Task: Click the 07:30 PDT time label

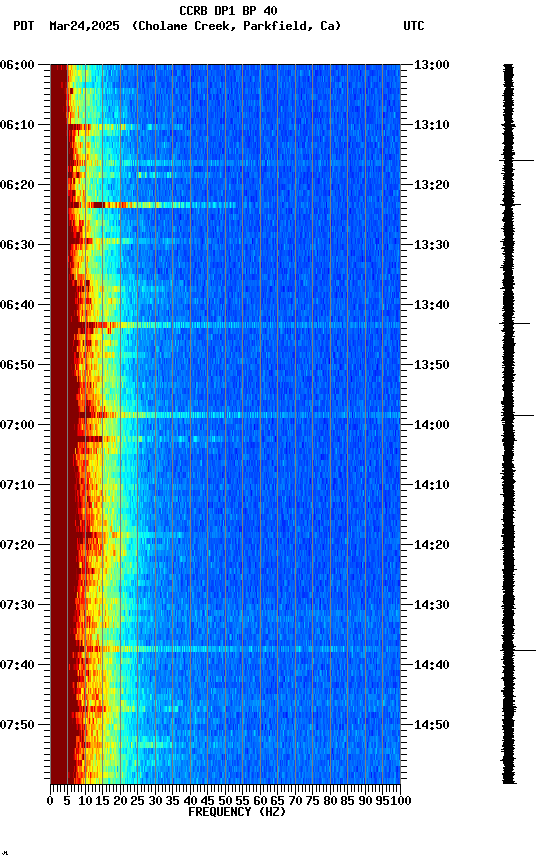Action: coord(17,605)
